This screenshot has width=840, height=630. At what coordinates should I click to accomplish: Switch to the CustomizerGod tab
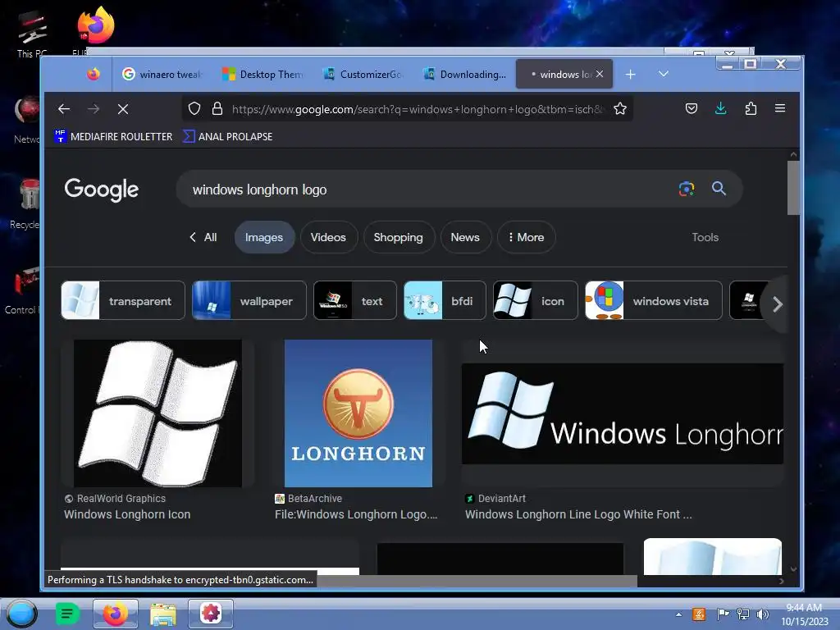pyautogui.click(x=363, y=74)
